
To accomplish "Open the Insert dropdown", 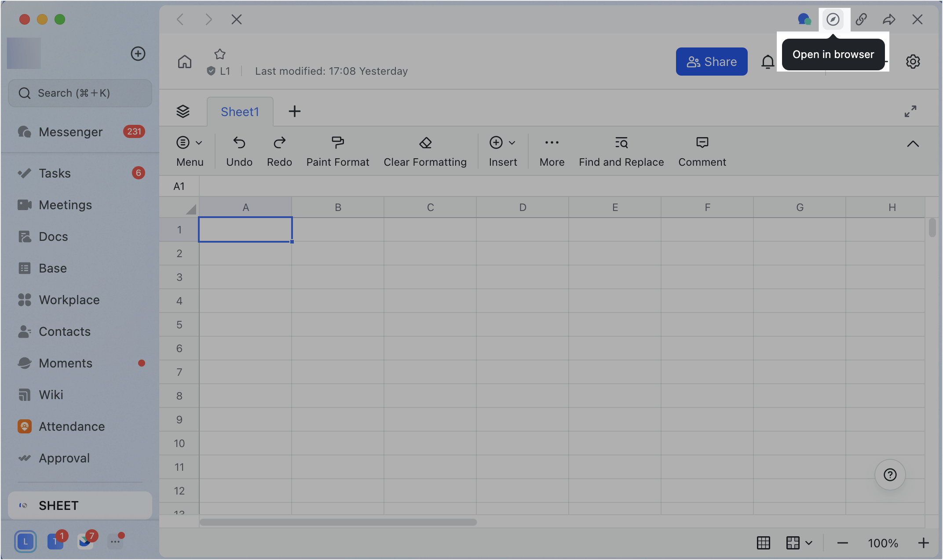I will [x=503, y=151].
